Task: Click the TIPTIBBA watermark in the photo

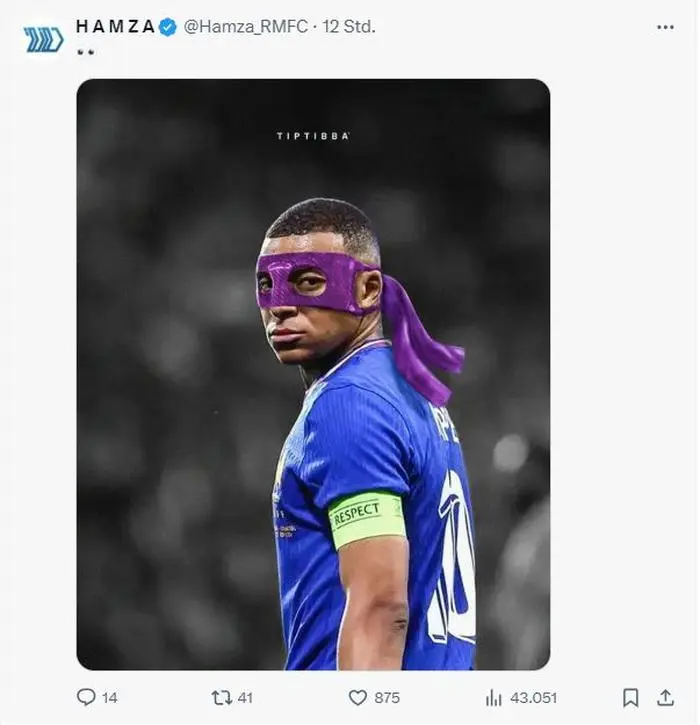Action: (313, 136)
